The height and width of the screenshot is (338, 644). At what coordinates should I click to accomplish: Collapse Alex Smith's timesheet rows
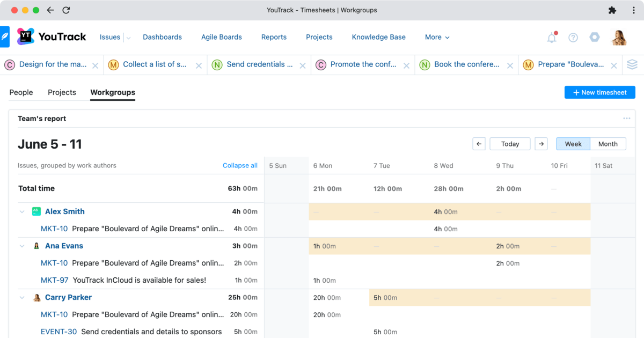(21, 211)
